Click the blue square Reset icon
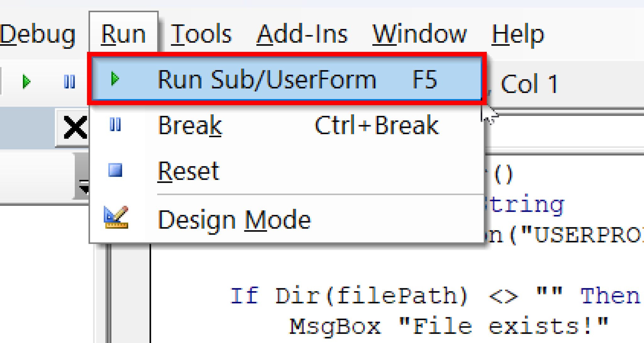Viewport: 644px width, 343px height. click(x=115, y=170)
